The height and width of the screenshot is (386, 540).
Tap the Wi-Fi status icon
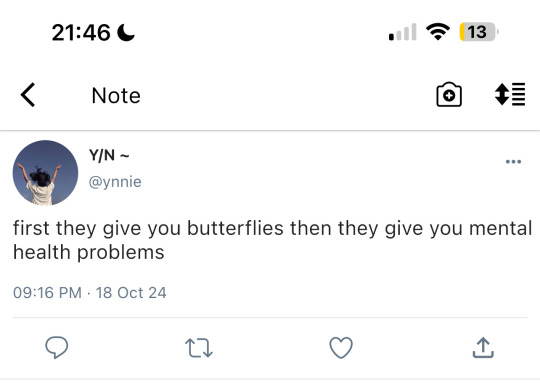coord(438,32)
